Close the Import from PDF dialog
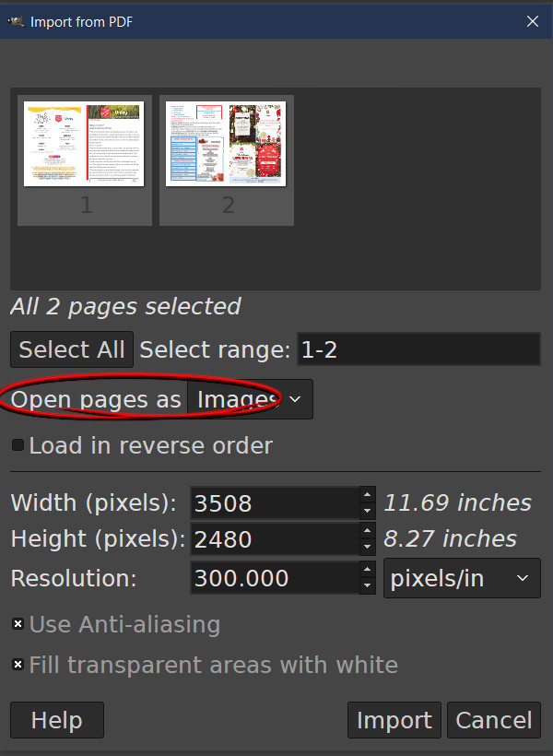This screenshot has width=553, height=756. 533,21
